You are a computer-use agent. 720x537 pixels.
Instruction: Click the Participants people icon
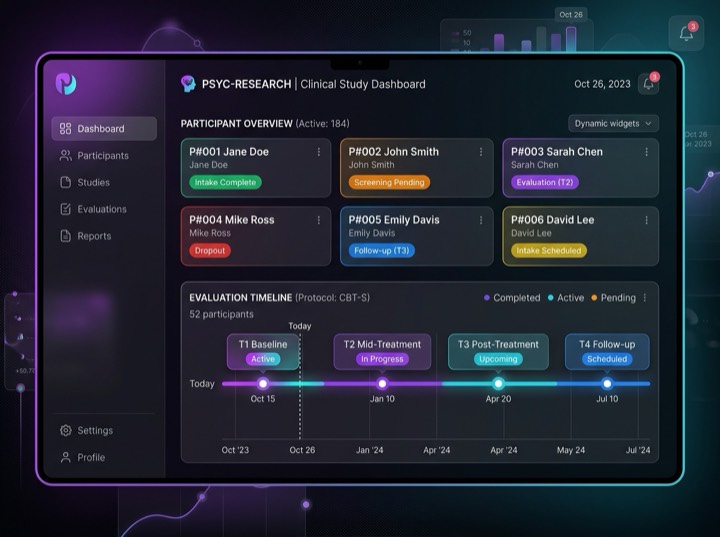click(66, 156)
